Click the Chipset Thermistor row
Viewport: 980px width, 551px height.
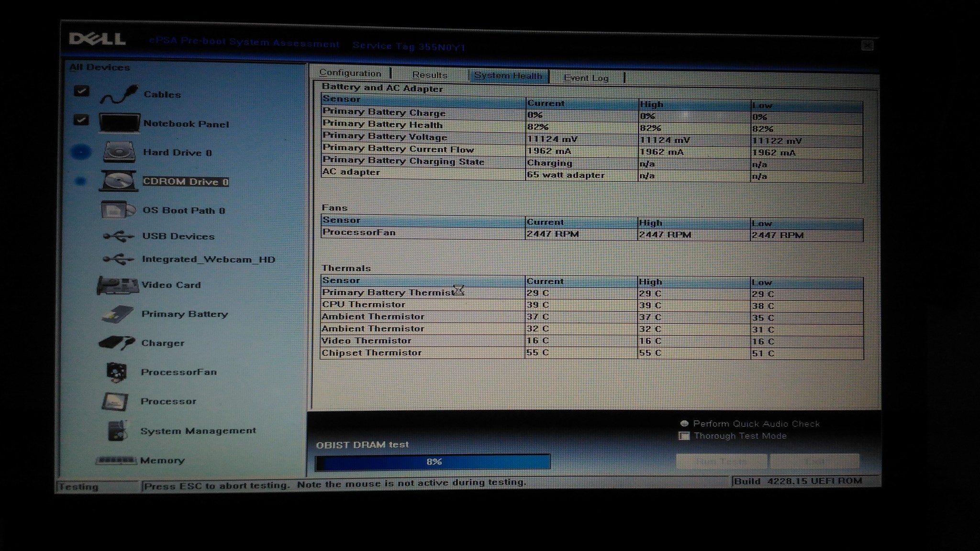click(592, 353)
